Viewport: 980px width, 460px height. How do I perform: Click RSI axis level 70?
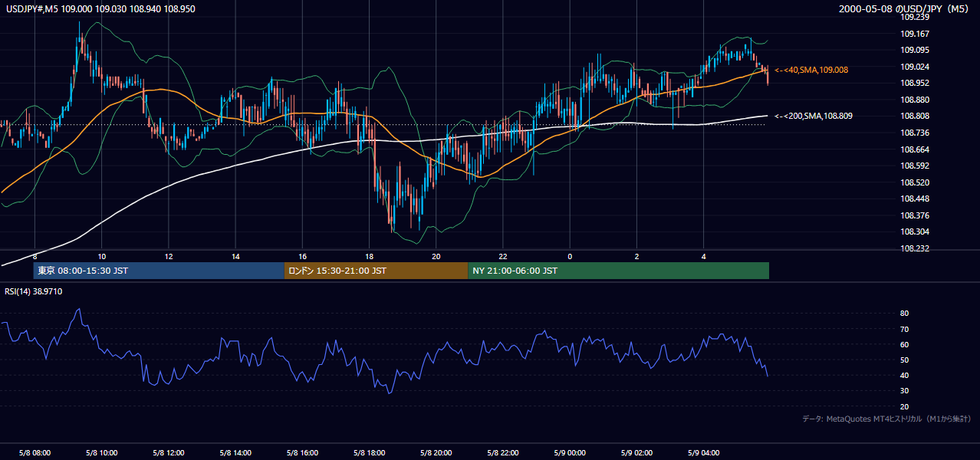pos(904,329)
